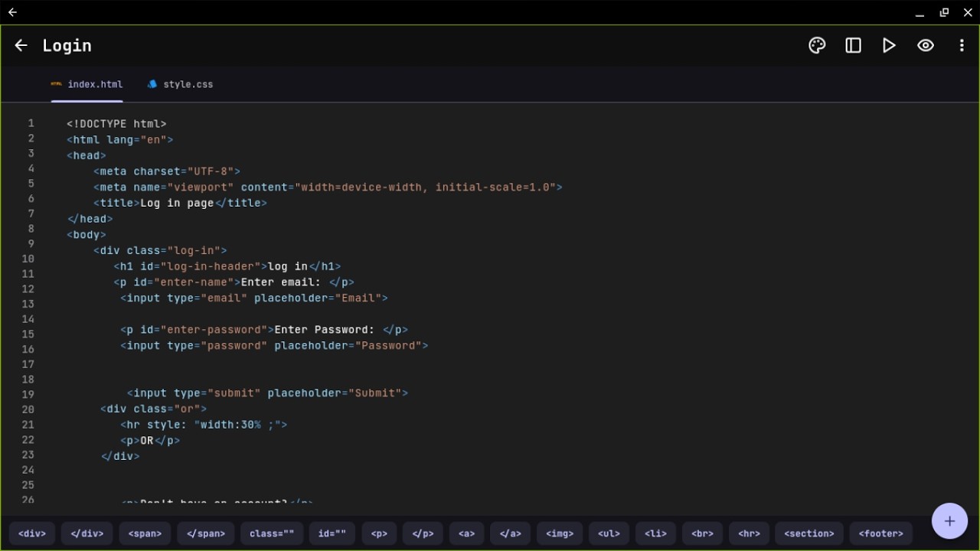Click the HTML file icon on index.html tab
This screenshot has height=551, width=980.
[56, 84]
